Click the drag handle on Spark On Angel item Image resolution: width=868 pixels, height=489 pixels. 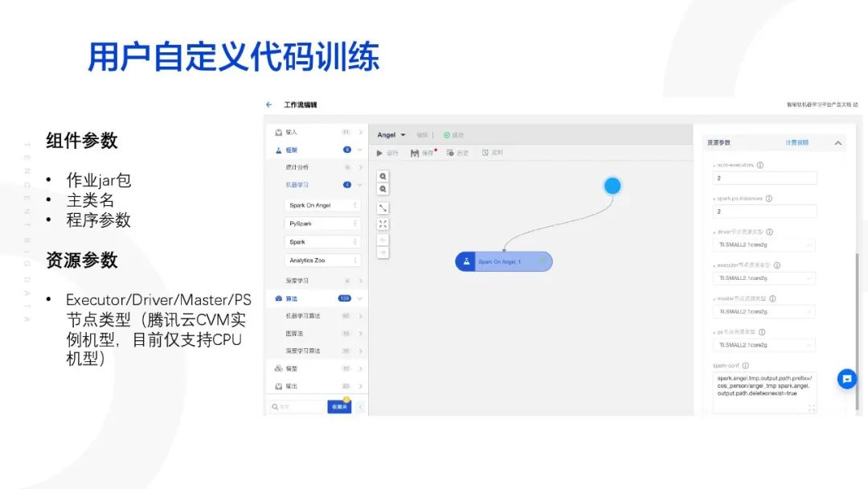(x=355, y=205)
